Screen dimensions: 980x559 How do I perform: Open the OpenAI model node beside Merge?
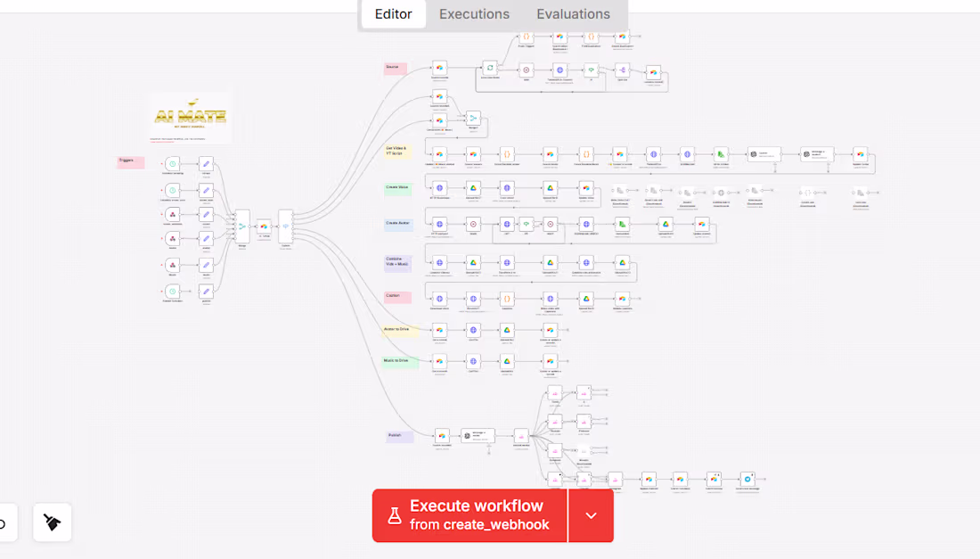265,226
